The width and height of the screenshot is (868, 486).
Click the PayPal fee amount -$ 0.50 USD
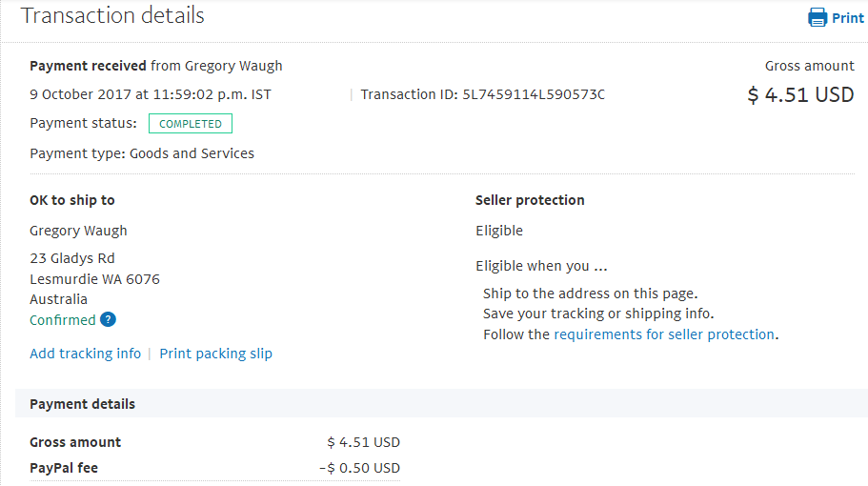pyautogui.click(x=360, y=468)
